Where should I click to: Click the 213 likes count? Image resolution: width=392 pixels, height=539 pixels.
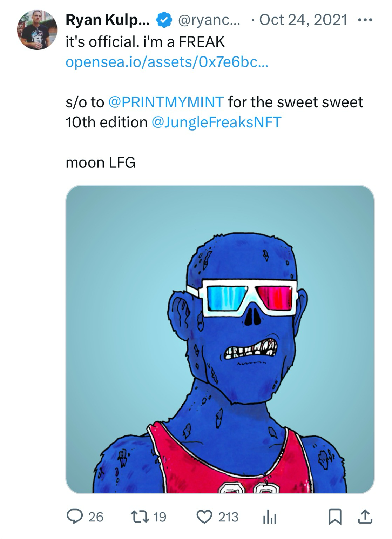pos(228,517)
